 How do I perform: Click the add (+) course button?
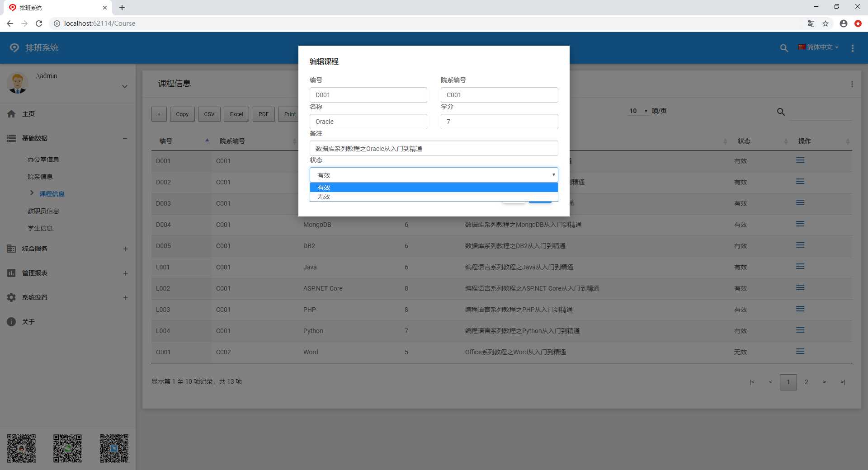[x=159, y=114]
